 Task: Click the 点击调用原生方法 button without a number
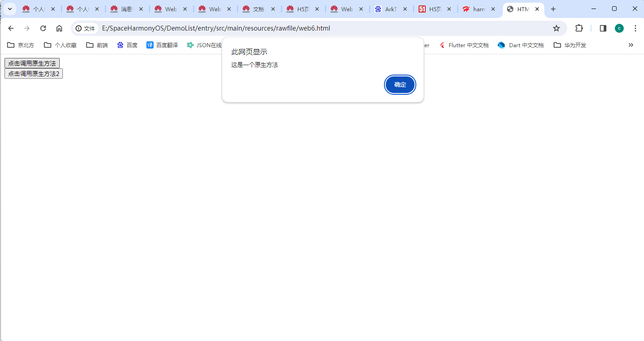pyautogui.click(x=32, y=63)
